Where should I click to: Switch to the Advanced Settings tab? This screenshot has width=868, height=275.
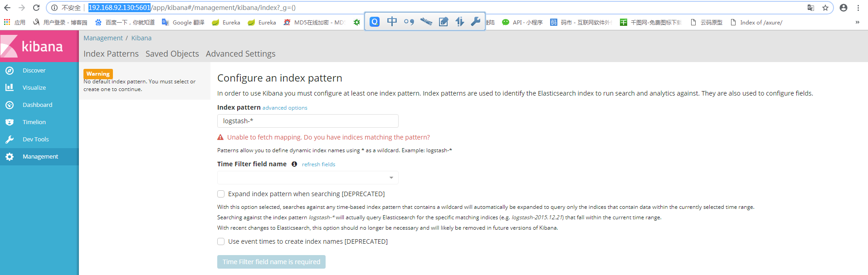[240, 53]
